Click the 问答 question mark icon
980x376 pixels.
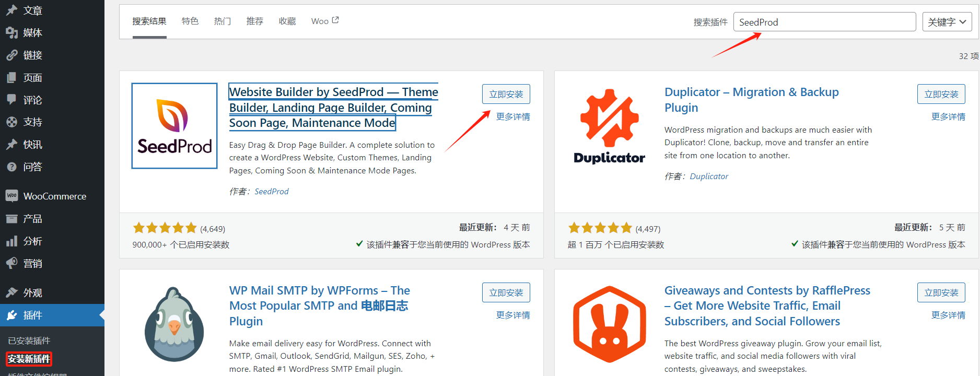(x=12, y=167)
